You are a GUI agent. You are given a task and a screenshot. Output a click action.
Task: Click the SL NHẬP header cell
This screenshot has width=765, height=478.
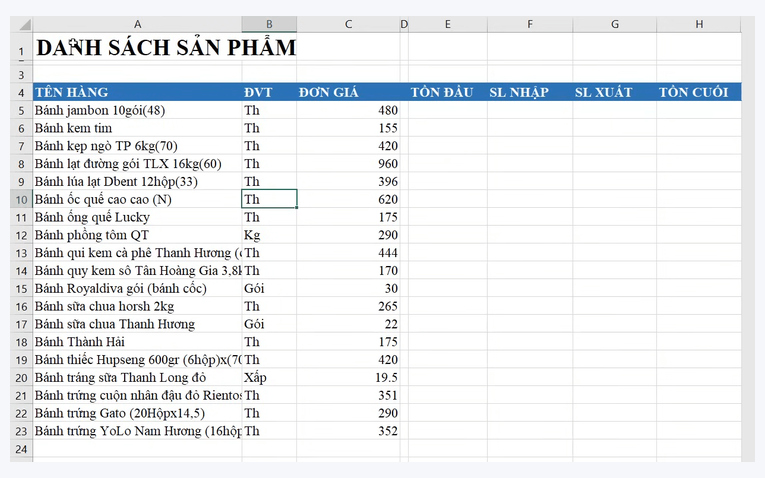530,92
